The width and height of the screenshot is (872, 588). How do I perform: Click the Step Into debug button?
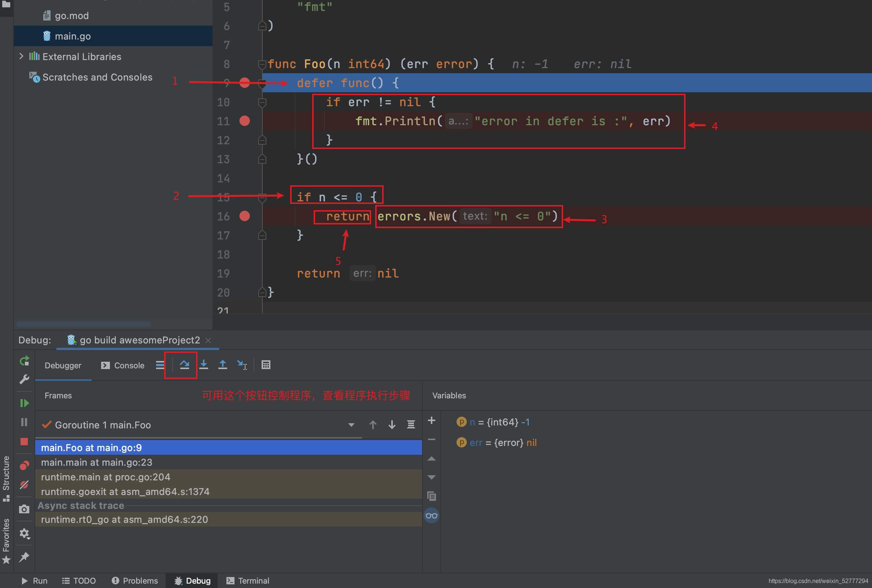coord(204,365)
